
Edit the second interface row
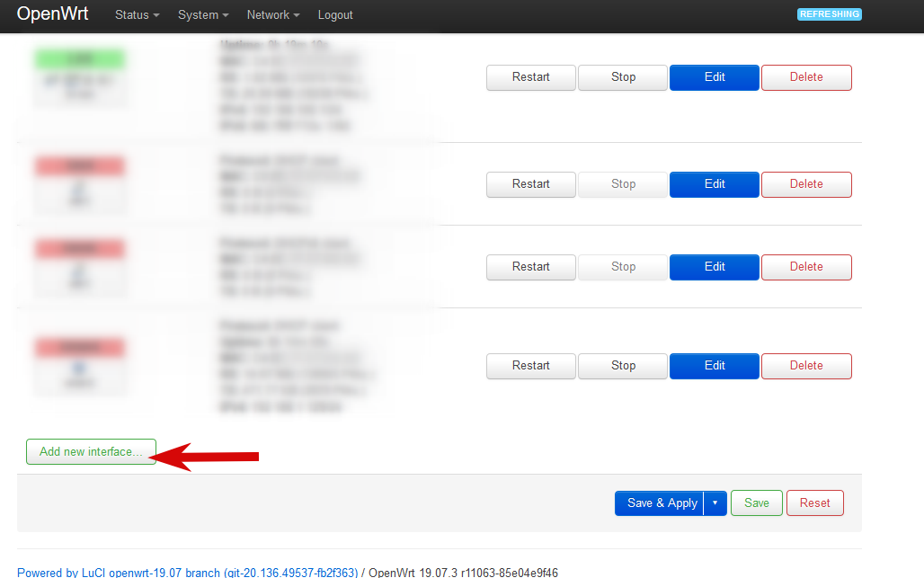[x=715, y=184]
